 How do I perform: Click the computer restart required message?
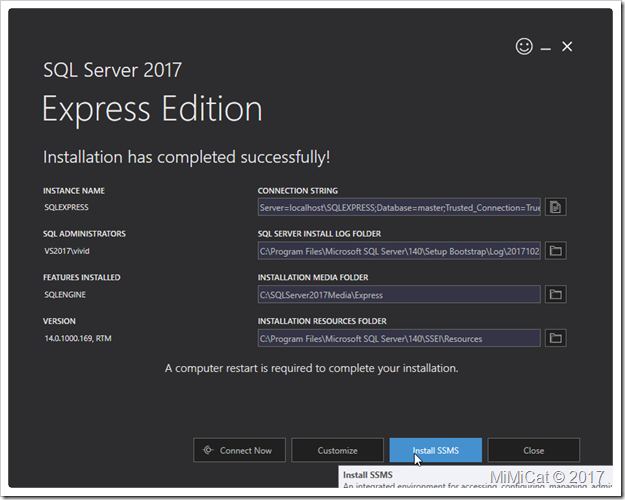click(311, 368)
